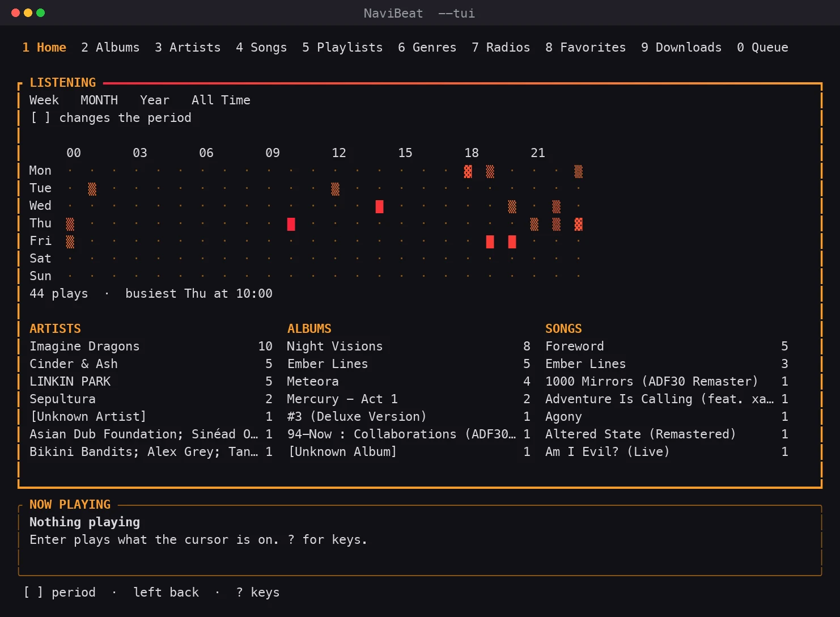This screenshot has height=617, width=840.
Task: Go to the Downloads tab
Action: pos(681,48)
